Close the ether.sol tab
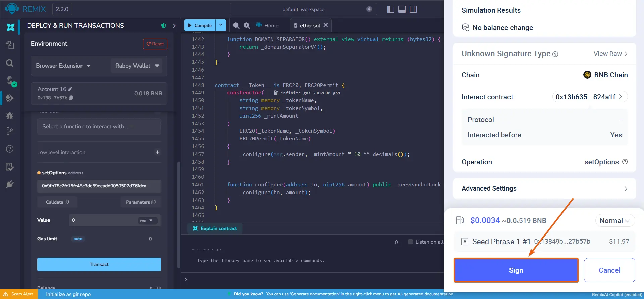644x299 pixels. 326,25
